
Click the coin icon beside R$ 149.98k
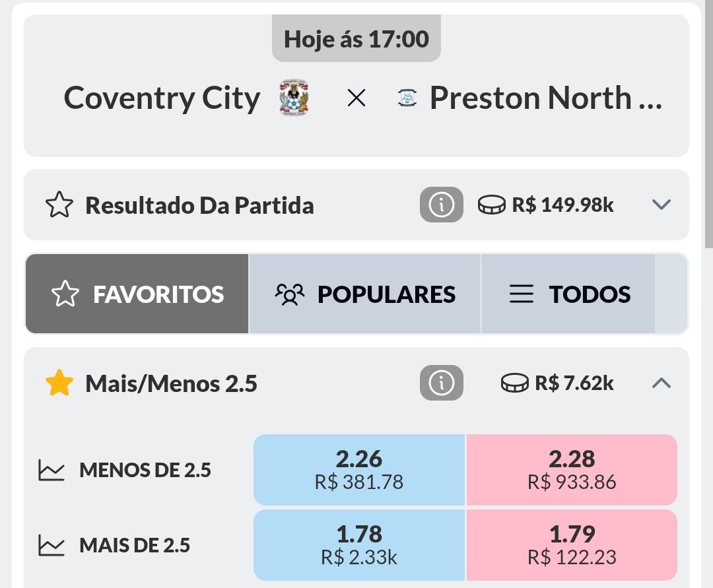pos(492,206)
